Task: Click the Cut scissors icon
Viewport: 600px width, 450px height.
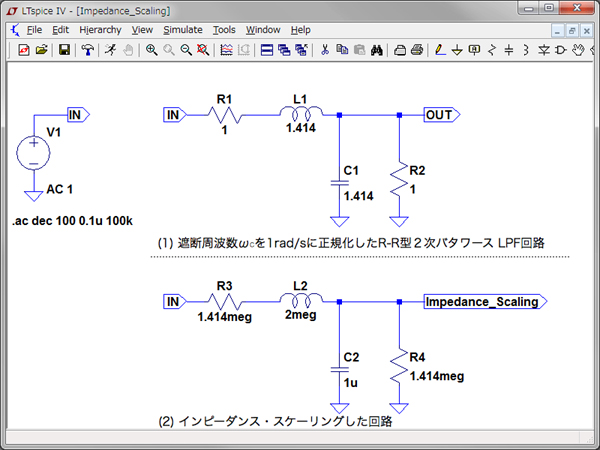Action: point(325,50)
